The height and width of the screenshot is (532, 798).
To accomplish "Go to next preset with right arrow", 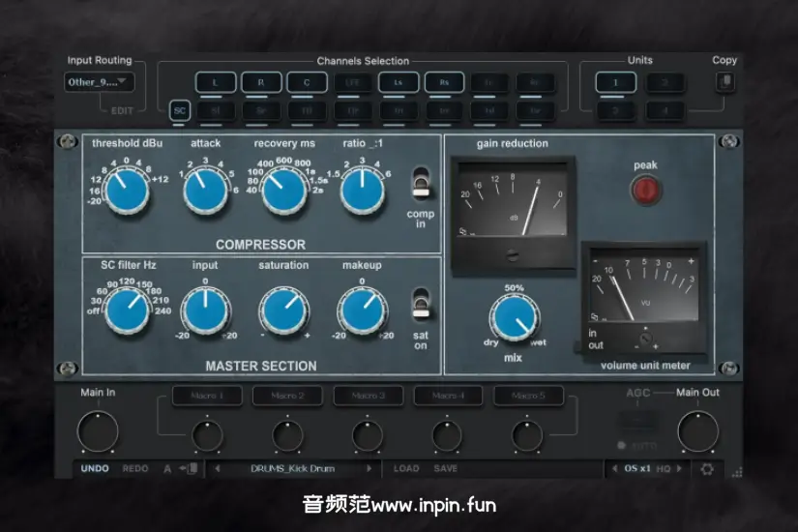I will pos(369,468).
